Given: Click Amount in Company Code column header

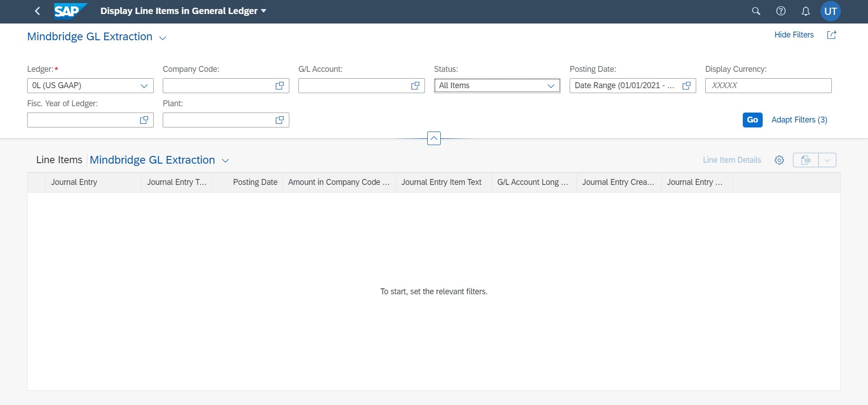Looking at the screenshot, I should 339,182.
